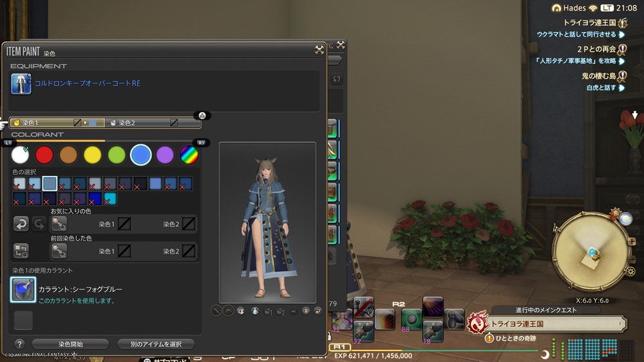This screenshot has height=362, width=644.
Task: Toggle headgear display in the preview
Action: point(228,310)
